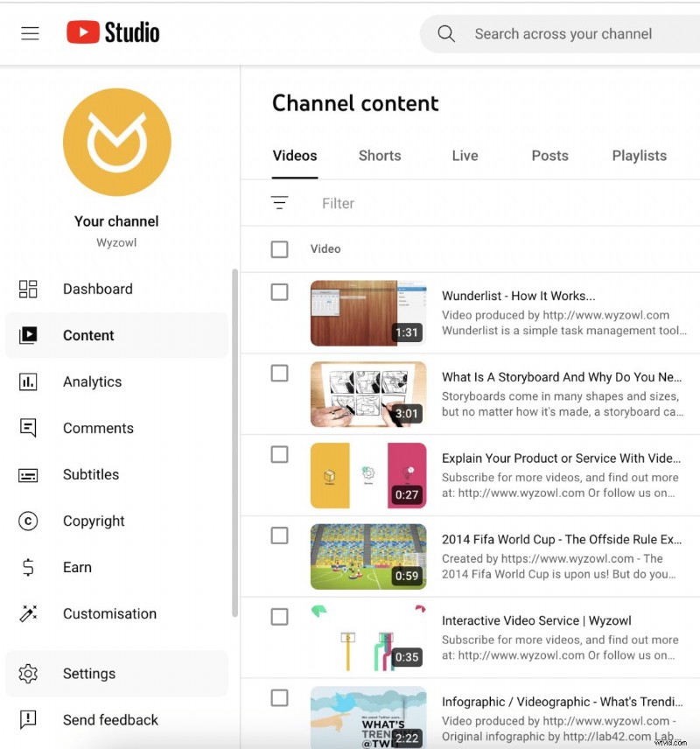The height and width of the screenshot is (749, 700).
Task: Open Analytics in the sidebar
Action: pyautogui.click(x=116, y=381)
